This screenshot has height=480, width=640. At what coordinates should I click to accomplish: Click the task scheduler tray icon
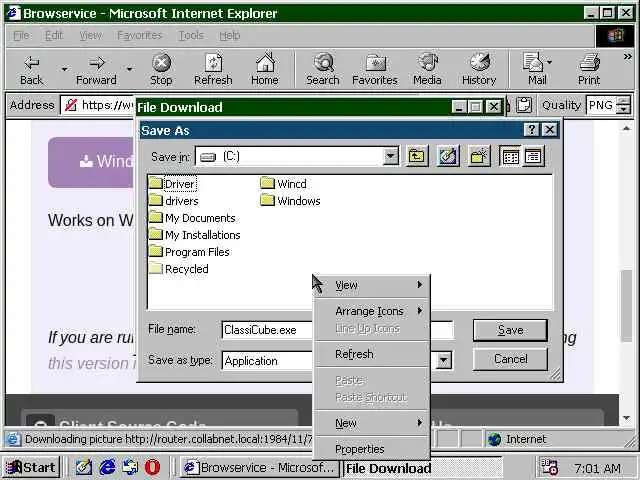(x=549, y=467)
